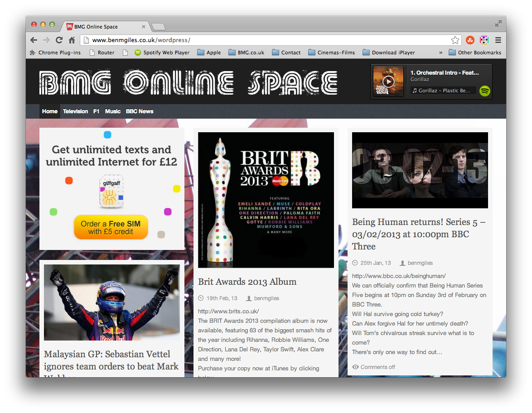Open the Spotify Web Player bookmark
Screen dimensions: 532x413
(162, 53)
